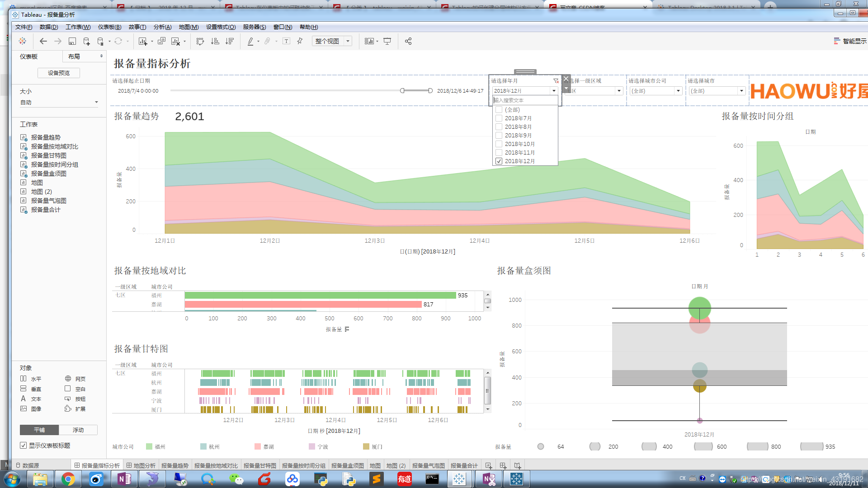Click the Sort Descending icon
The image size is (868, 488).
pyautogui.click(x=230, y=41)
